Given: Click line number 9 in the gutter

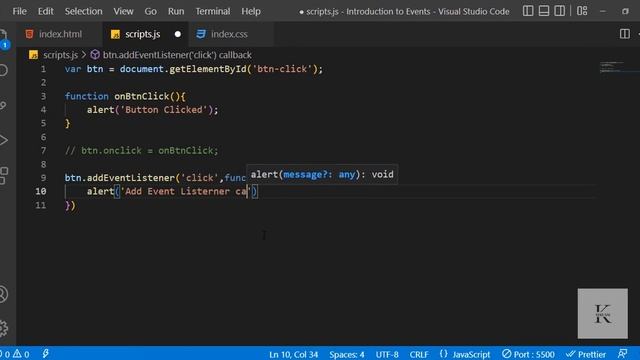Looking at the screenshot, I should [43, 178].
